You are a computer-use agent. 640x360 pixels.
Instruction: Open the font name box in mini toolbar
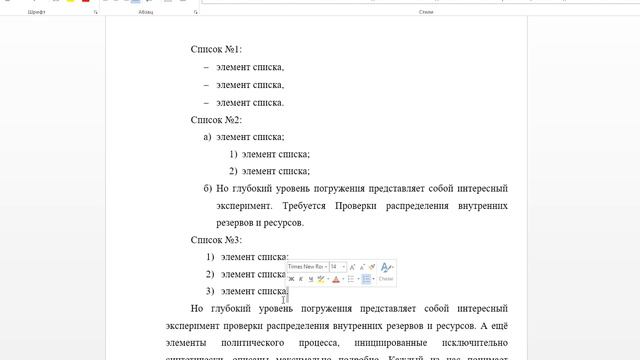click(307, 267)
